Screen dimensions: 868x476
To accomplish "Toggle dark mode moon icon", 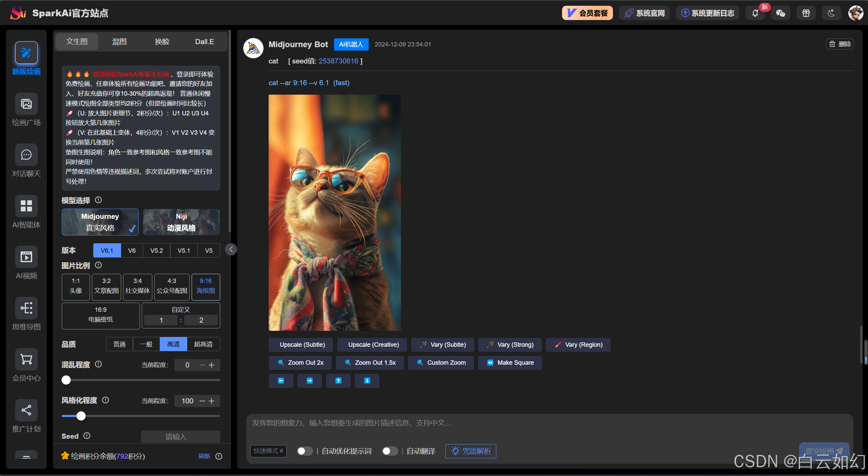I will [831, 13].
